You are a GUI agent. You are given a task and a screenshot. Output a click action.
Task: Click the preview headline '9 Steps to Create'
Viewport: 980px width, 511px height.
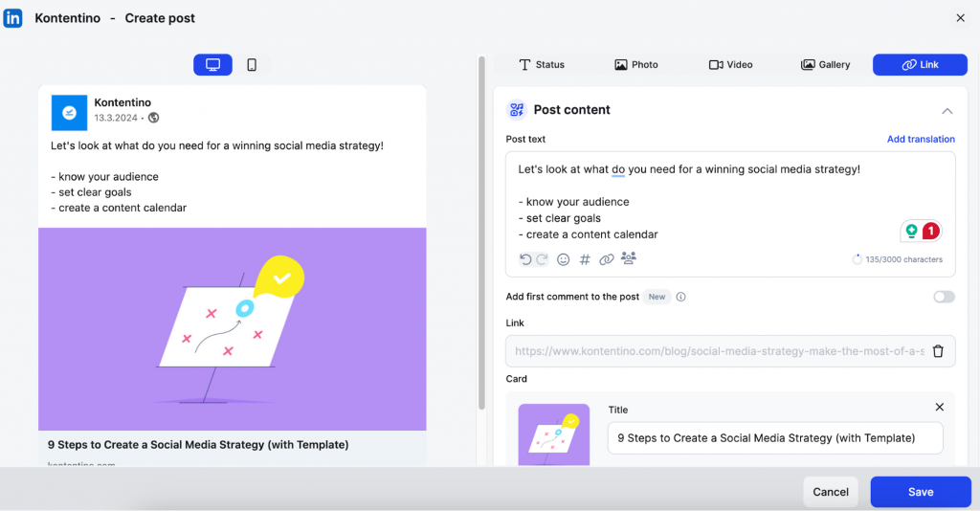pyautogui.click(x=198, y=445)
